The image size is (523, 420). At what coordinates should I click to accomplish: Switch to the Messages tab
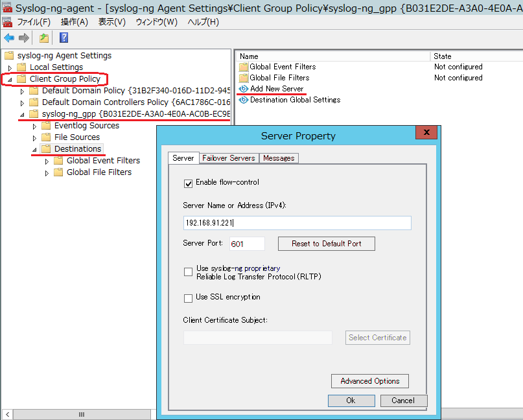(279, 158)
